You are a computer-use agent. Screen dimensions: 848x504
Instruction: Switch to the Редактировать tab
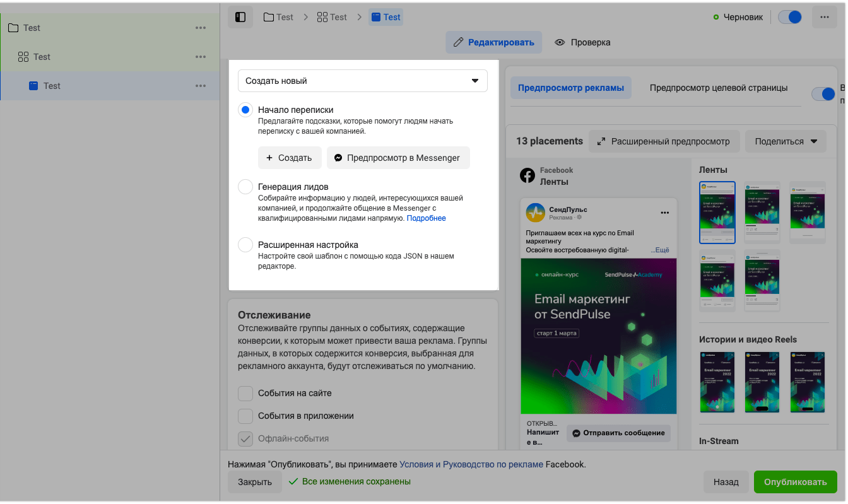pyautogui.click(x=493, y=43)
